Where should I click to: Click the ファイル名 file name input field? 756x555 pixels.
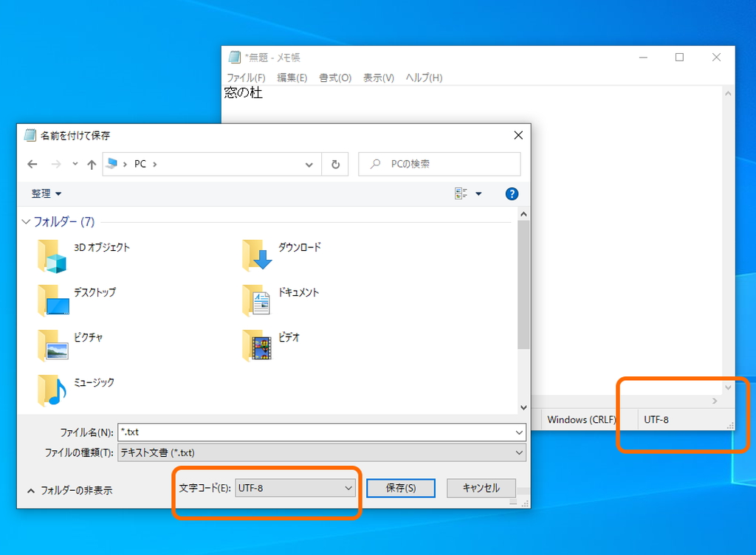(x=295, y=432)
